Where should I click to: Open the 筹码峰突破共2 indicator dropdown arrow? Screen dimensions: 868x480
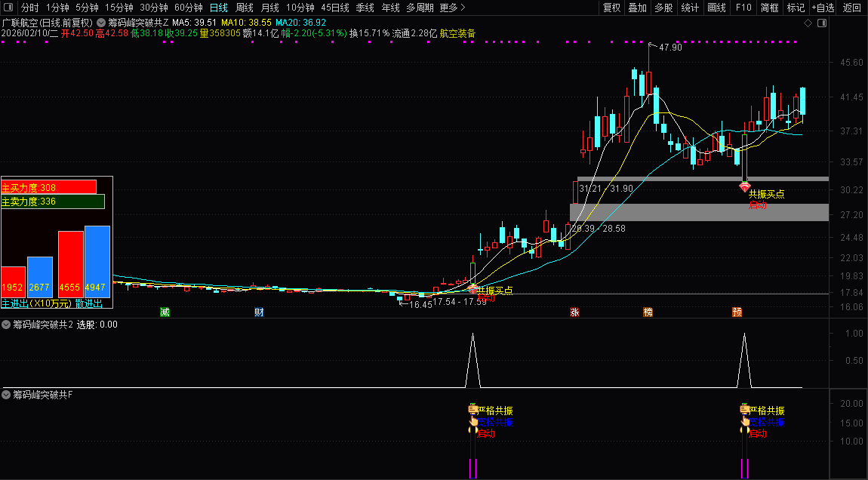[7, 325]
